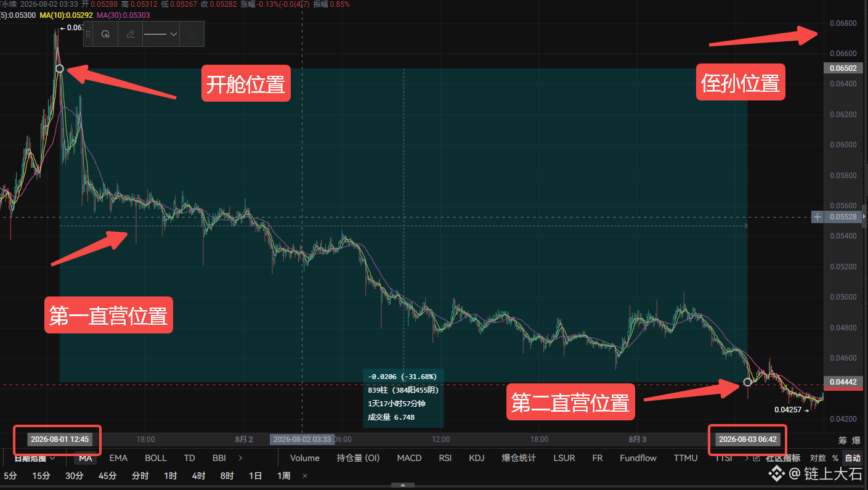Click the 2026-08-02 03:33 crosshair time label

[302, 439]
